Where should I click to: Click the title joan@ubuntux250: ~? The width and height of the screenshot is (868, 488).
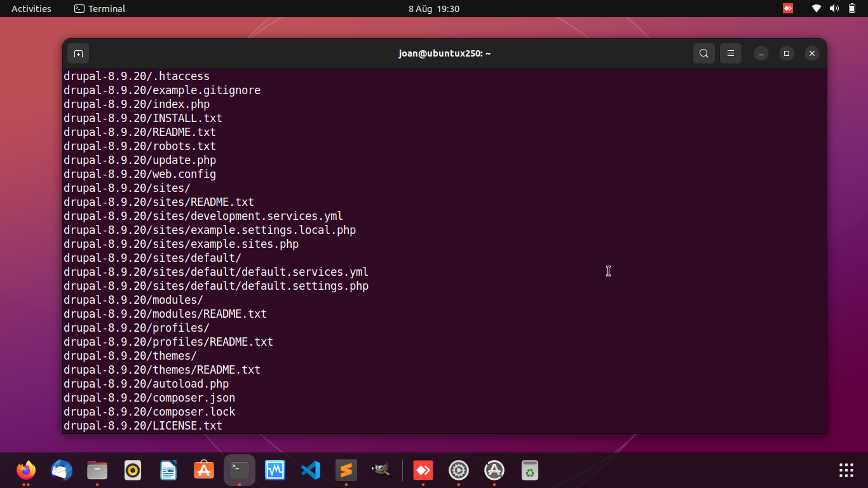point(445,53)
